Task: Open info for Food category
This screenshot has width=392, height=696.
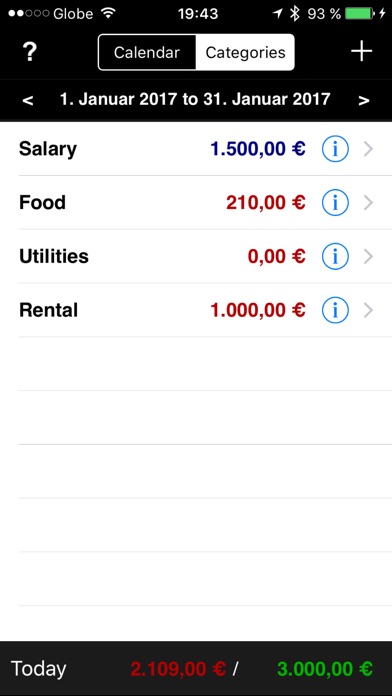Action: (x=335, y=203)
